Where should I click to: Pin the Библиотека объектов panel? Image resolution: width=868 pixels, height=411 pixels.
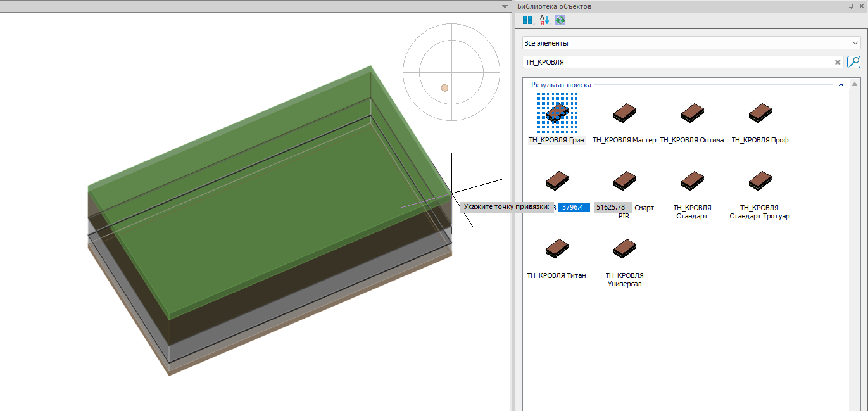click(x=851, y=6)
